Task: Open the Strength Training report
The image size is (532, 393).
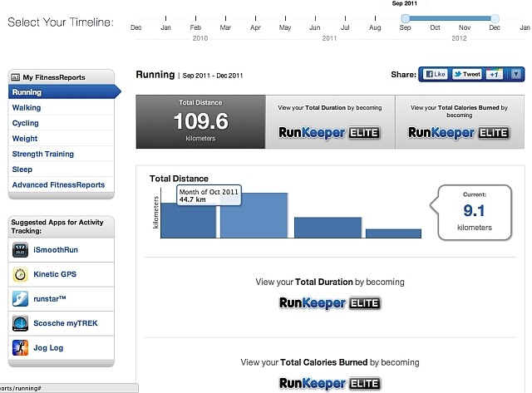Action: 43,154
